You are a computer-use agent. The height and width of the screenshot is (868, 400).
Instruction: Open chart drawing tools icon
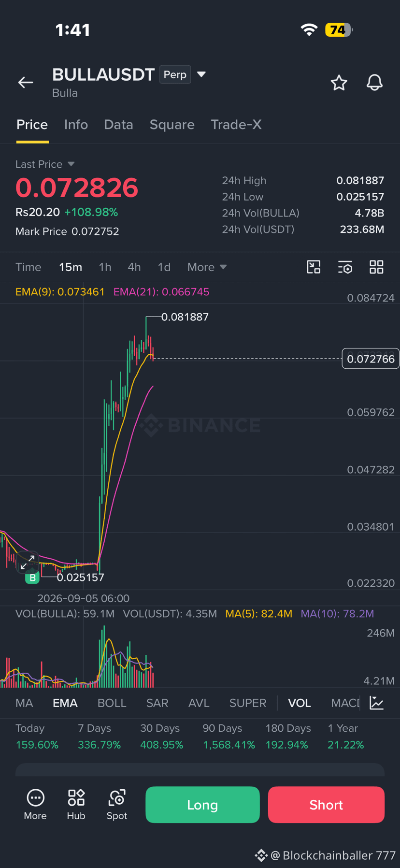pos(314,267)
